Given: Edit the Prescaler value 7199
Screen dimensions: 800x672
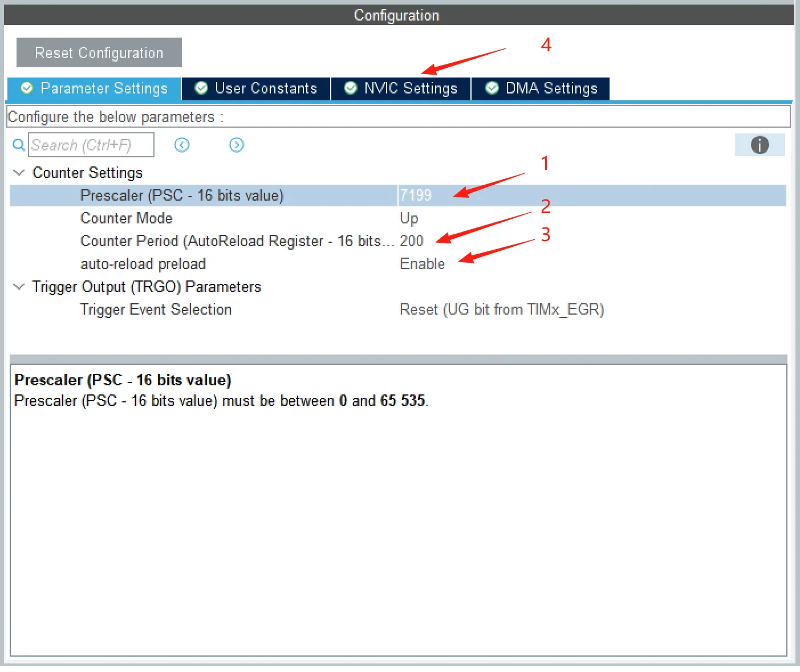Looking at the screenshot, I should (x=416, y=196).
